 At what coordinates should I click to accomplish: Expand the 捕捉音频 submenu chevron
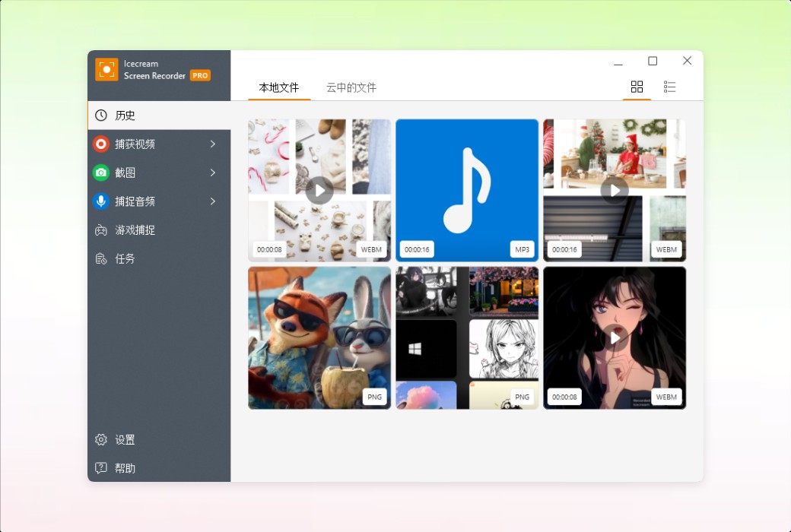point(214,201)
